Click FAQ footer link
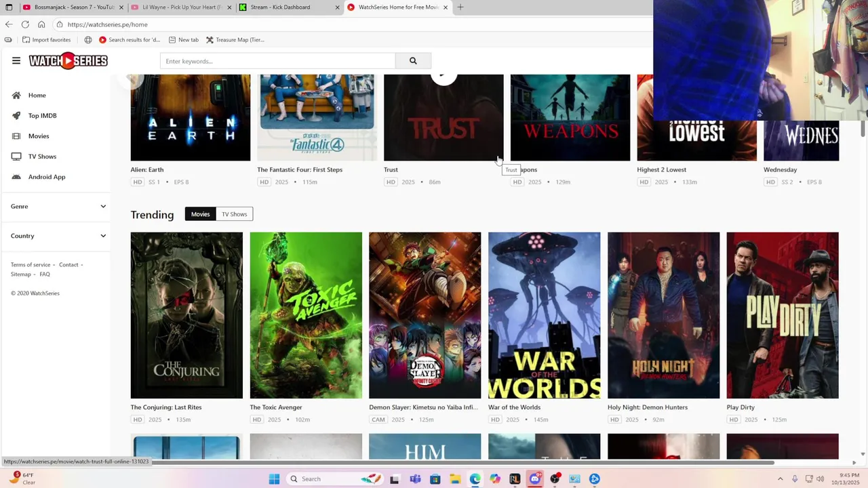This screenshot has height=488, width=868. click(45, 274)
